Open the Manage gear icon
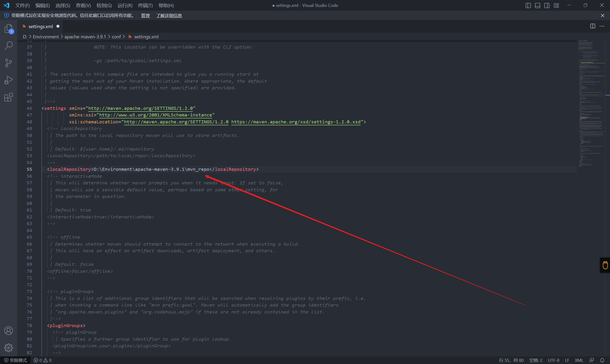Viewport: 610px width, 364px height. [9, 348]
